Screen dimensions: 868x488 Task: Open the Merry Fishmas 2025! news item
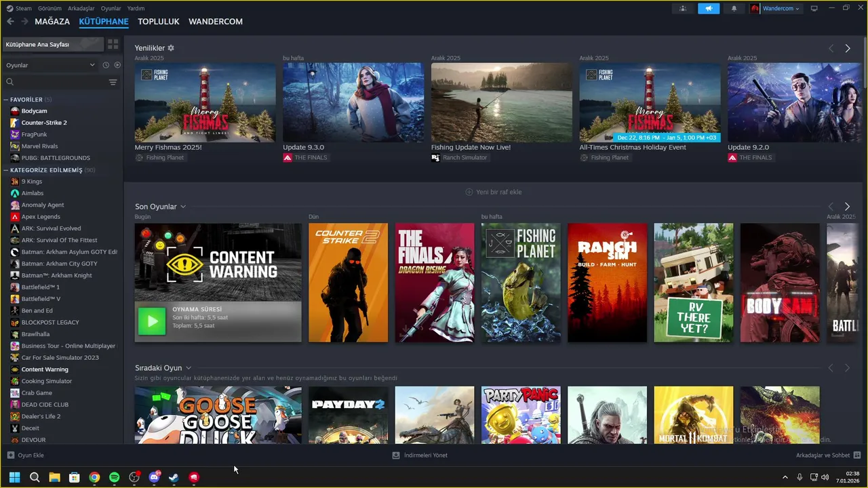205,103
